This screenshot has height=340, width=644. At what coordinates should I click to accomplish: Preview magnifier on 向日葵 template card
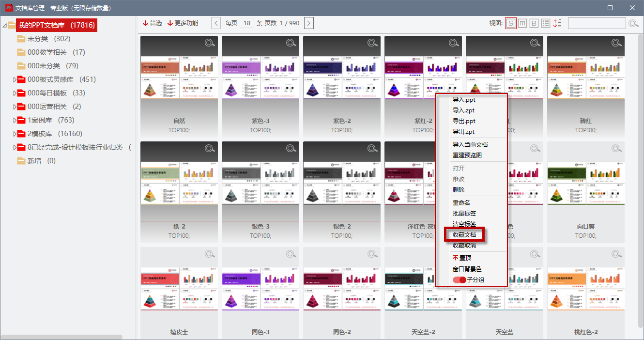[x=616, y=149]
